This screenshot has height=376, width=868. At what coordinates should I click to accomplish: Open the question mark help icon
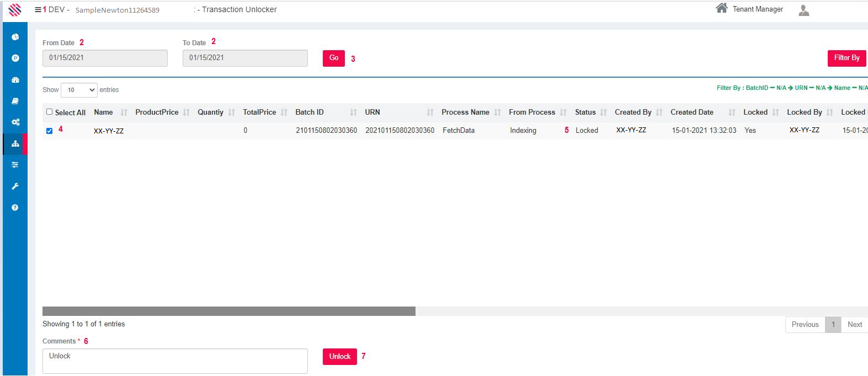tap(15, 208)
